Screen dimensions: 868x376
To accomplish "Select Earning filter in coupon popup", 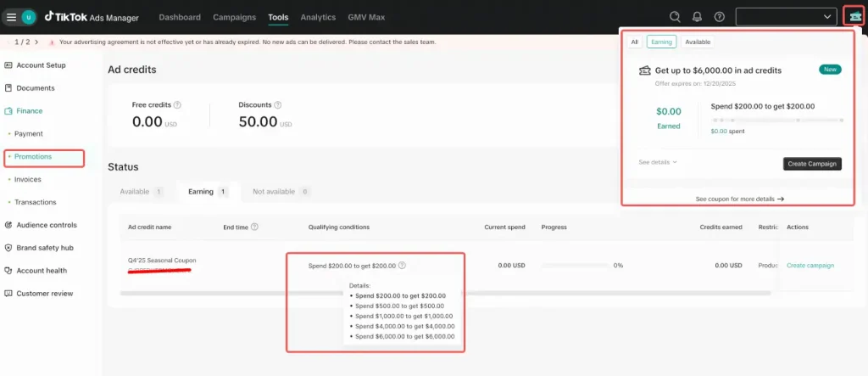I will (x=661, y=42).
